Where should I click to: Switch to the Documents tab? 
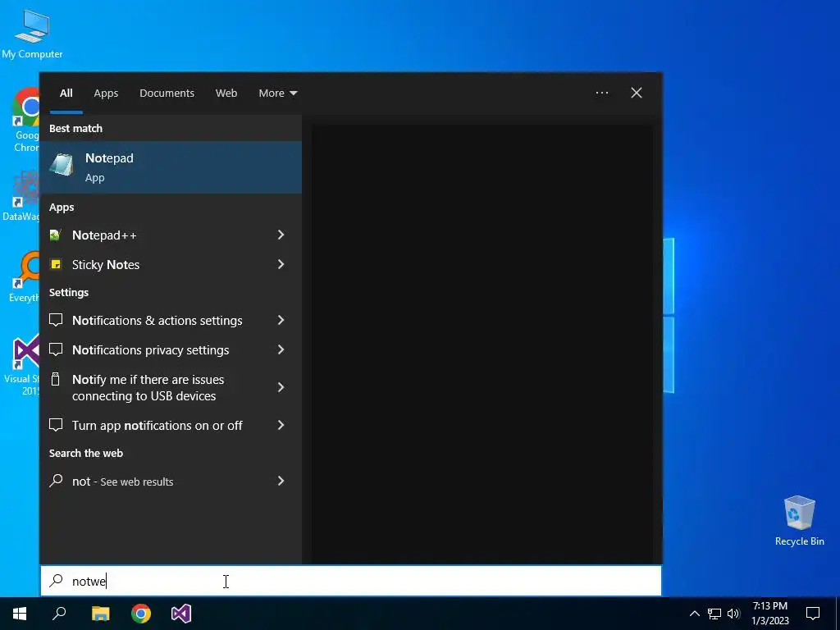pos(167,93)
